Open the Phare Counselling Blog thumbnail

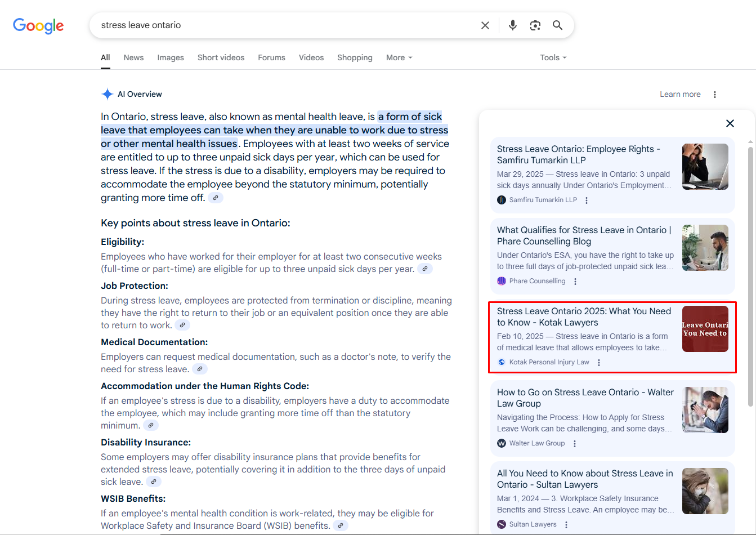click(x=705, y=248)
